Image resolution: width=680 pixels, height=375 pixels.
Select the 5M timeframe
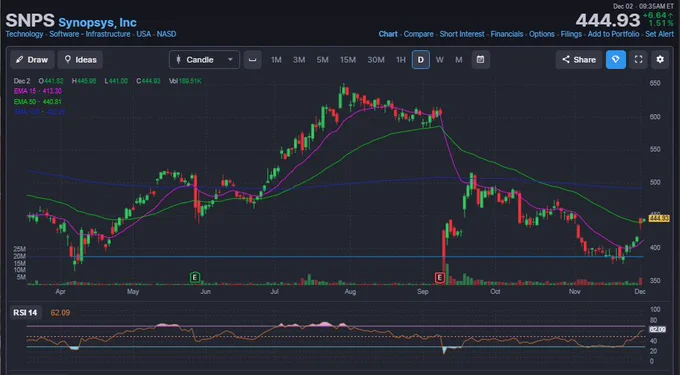[x=322, y=60]
